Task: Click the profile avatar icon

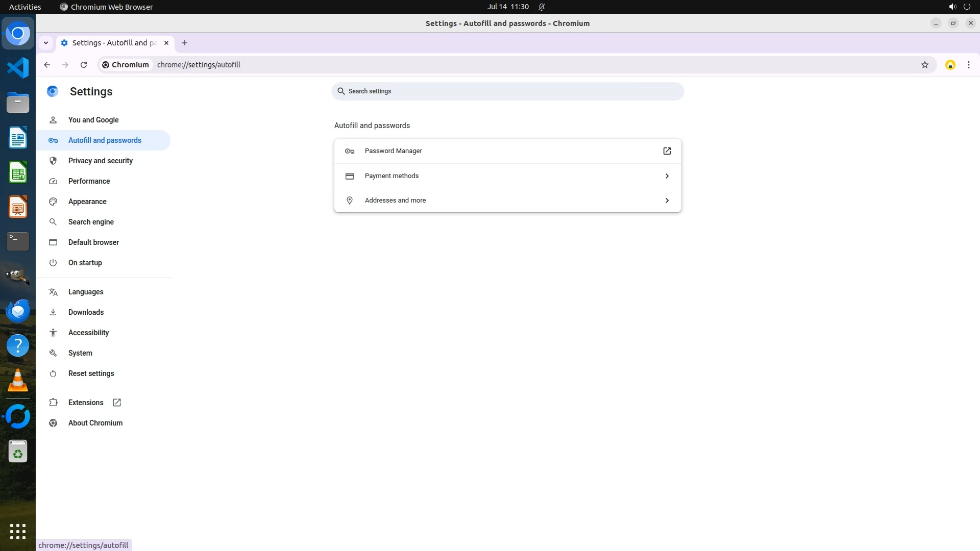Action: click(x=950, y=65)
